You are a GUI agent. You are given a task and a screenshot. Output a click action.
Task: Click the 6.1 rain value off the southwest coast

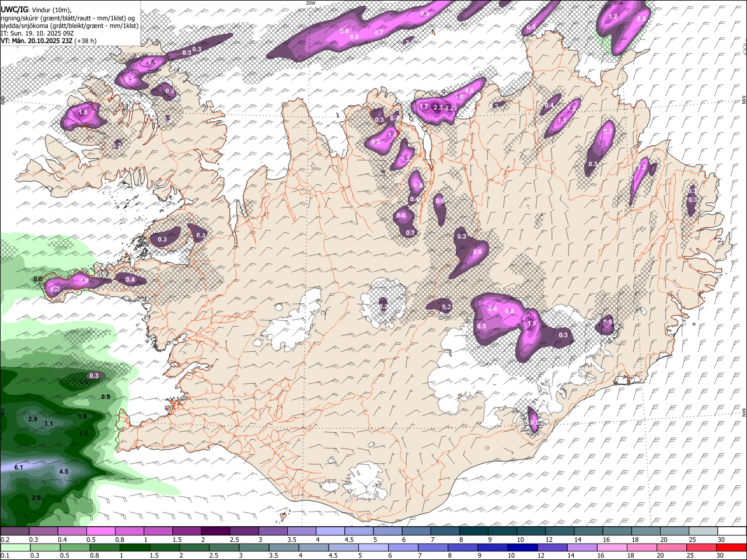point(18,467)
